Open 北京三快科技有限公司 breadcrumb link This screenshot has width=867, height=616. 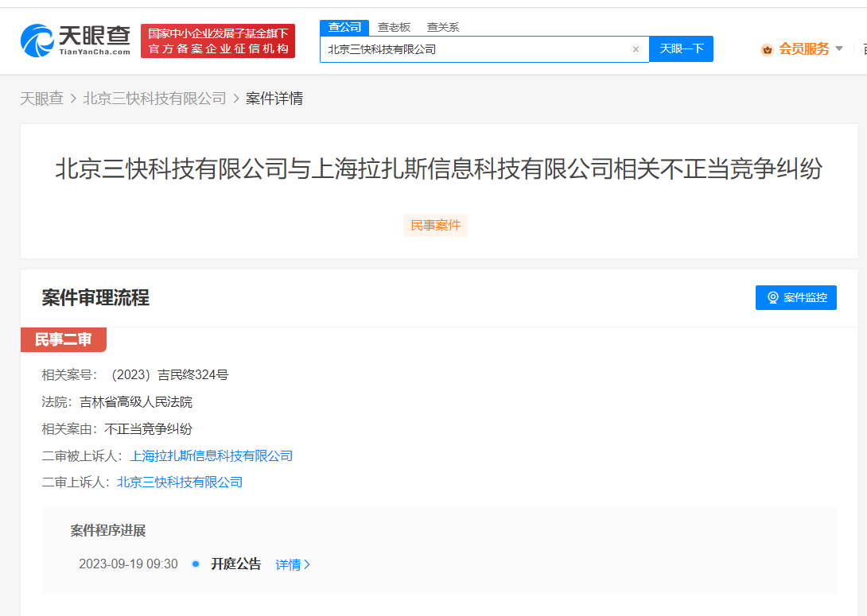coord(154,99)
